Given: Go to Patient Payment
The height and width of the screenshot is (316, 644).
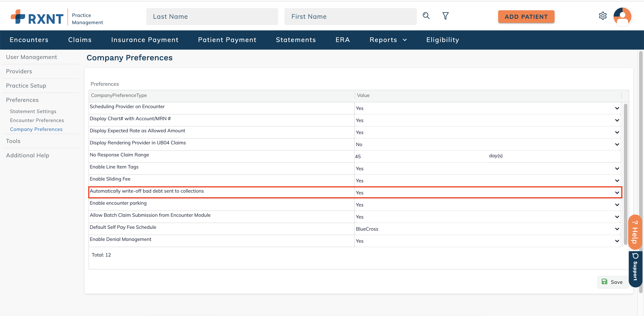Looking at the screenshot, I should click(x=227, y=40).
